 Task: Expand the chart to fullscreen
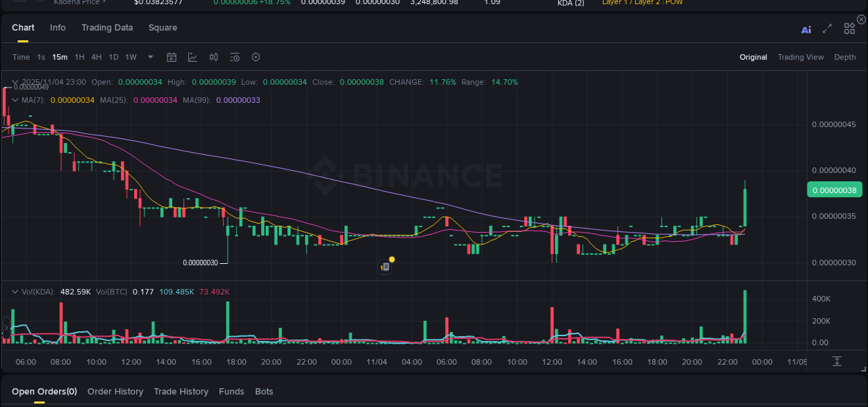pos(827,28)
